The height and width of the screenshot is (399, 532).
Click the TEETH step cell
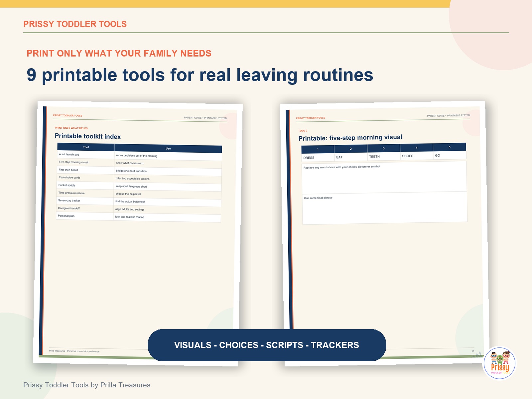click(x=384, y=156)
